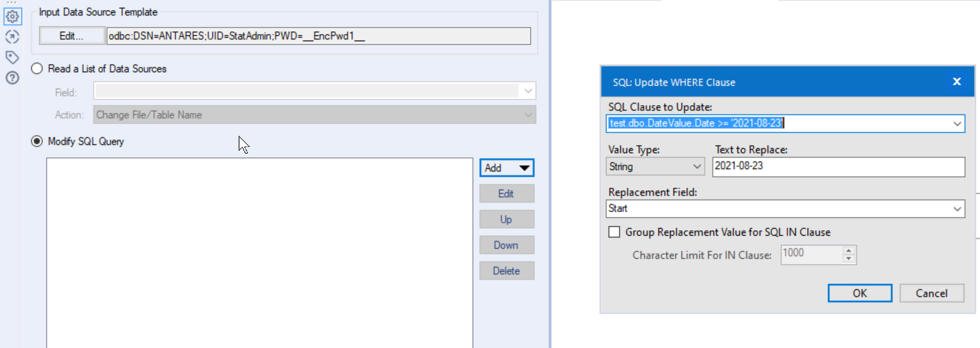Open the Configuration gear panel
The height and width of the screenshot is (348, 980).
(12, 17)
